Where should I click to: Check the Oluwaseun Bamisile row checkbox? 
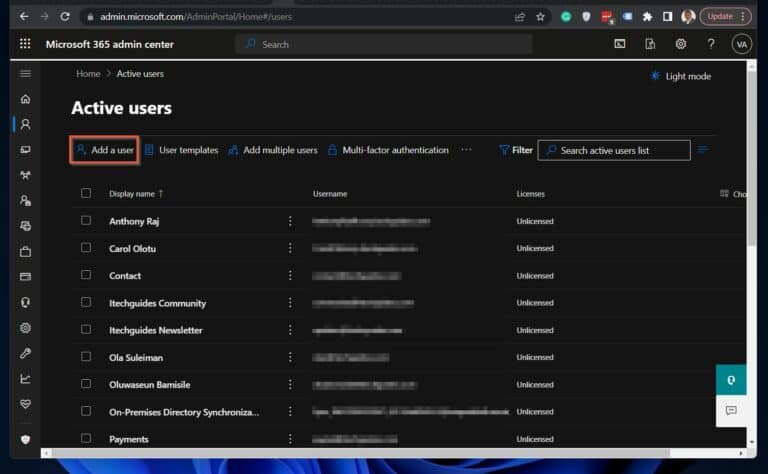(86, 384)
